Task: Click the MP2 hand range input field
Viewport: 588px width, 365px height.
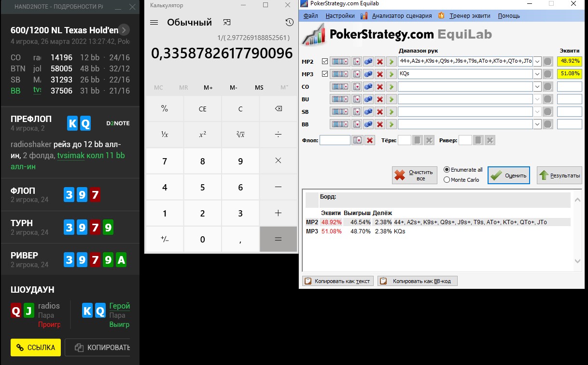Action: [465, 61]
